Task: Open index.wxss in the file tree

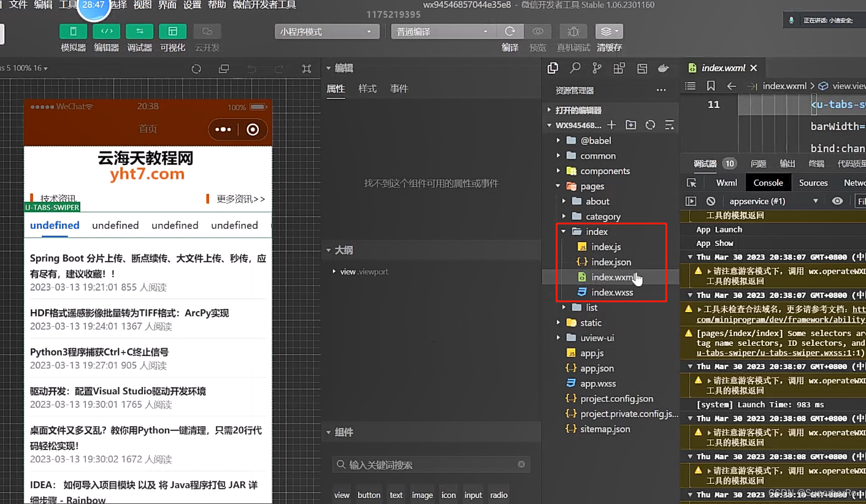Action: point(612,292)
